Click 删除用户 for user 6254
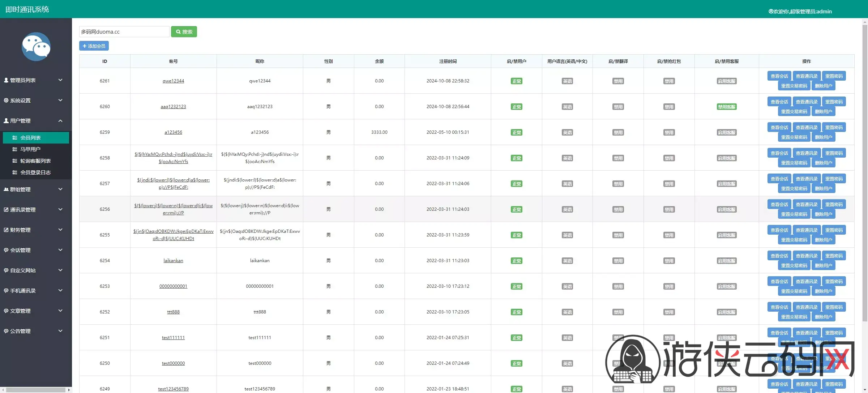Viewport: 868px width, 393px height. coord(824,265)
